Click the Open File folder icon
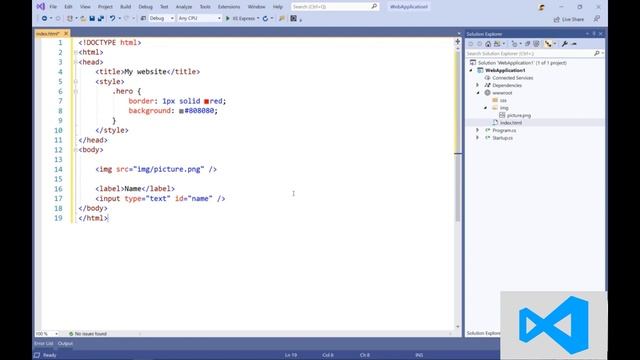This screenshot has height=360, width=640. (x=83, y=18)
